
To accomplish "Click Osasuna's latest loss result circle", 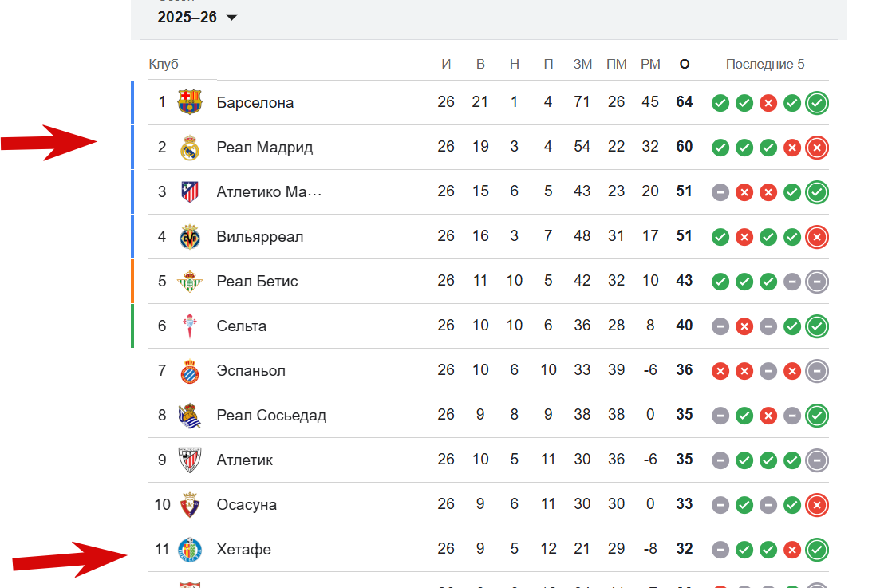I will point(817,505).
